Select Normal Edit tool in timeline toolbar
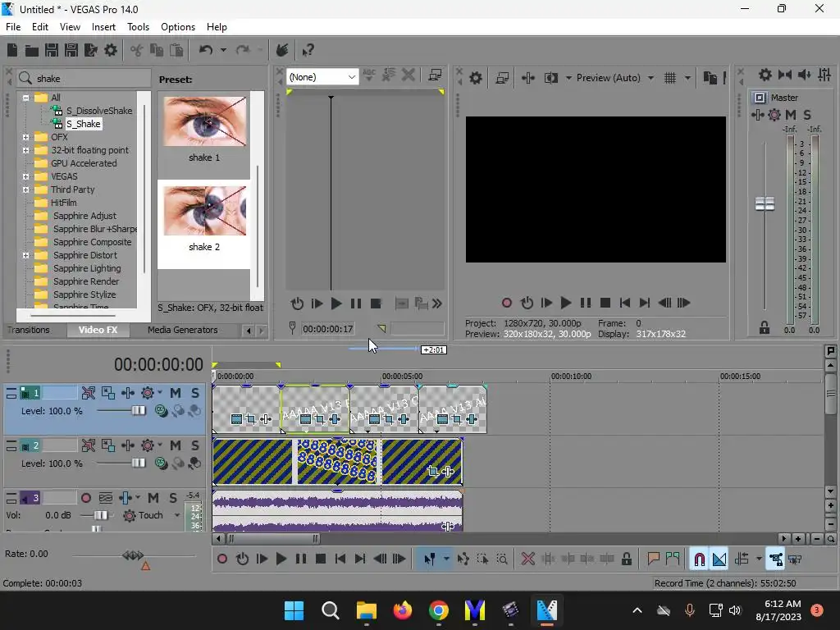The image size is (840, 630). 430,559
